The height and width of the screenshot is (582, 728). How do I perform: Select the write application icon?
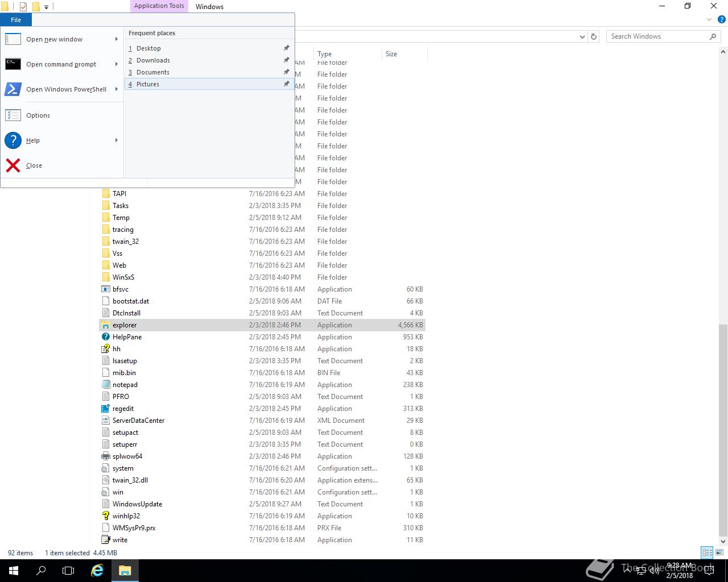click(105, 540)
